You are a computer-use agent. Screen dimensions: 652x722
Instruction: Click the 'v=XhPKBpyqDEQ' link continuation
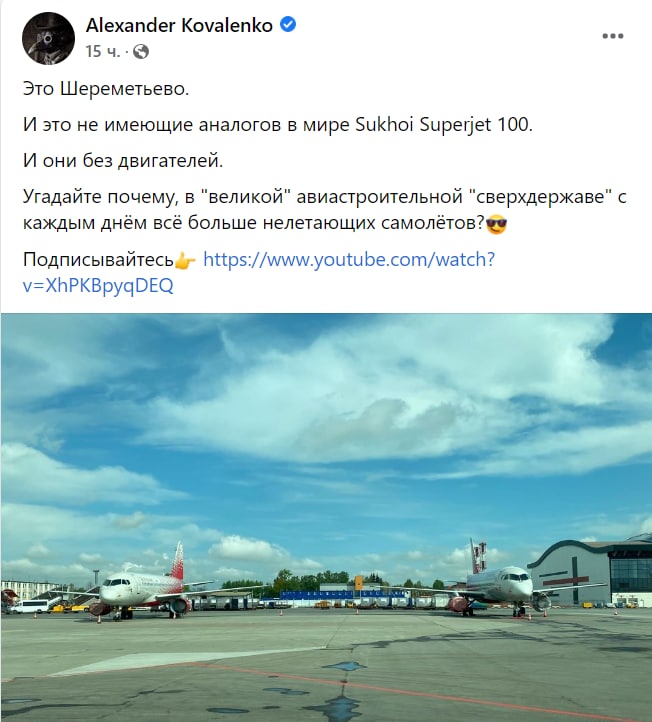[98, 286]
